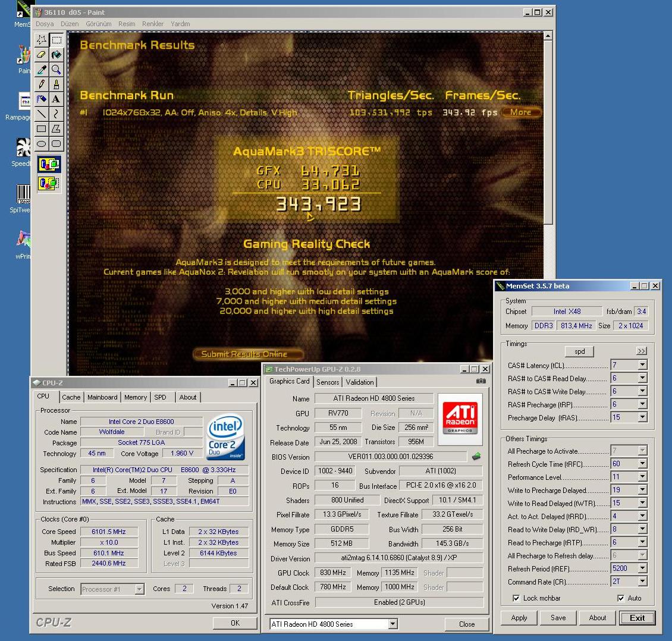672x641 pixels.
Task: Open the Renkler menu in Paint
Action: [153, 24]
